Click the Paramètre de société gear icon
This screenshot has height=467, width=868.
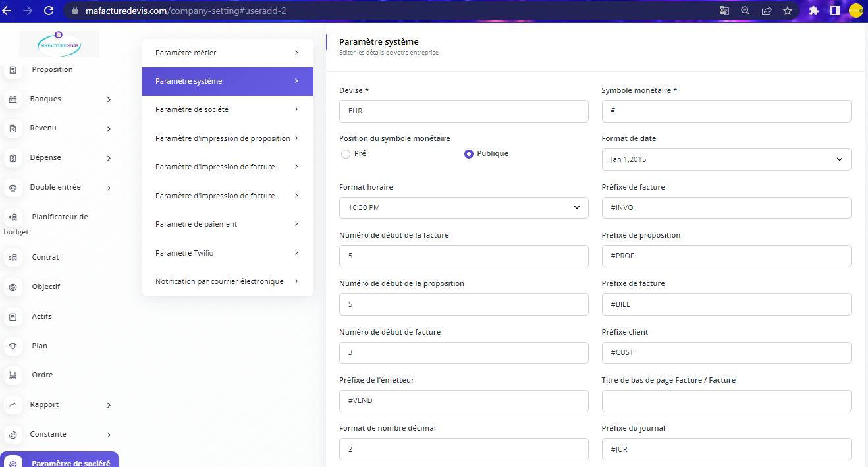click(13, 464)
